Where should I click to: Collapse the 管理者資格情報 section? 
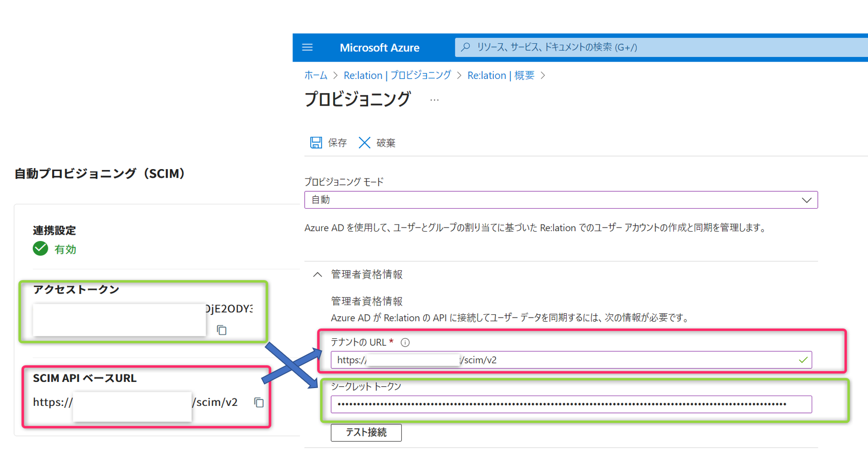(318, 275)
